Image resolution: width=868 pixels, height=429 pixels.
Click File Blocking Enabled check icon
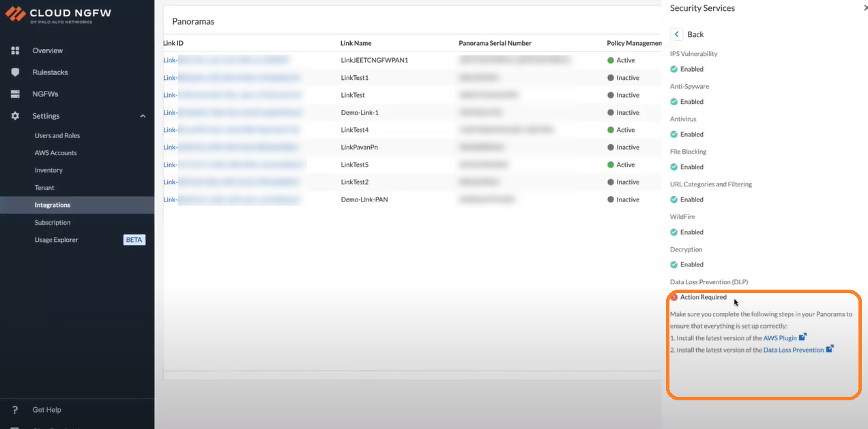pos(674,167)
